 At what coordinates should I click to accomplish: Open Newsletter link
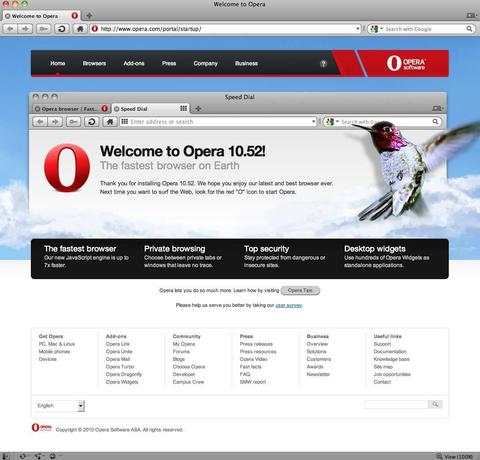pyautogui.click(x=318, y=374)
